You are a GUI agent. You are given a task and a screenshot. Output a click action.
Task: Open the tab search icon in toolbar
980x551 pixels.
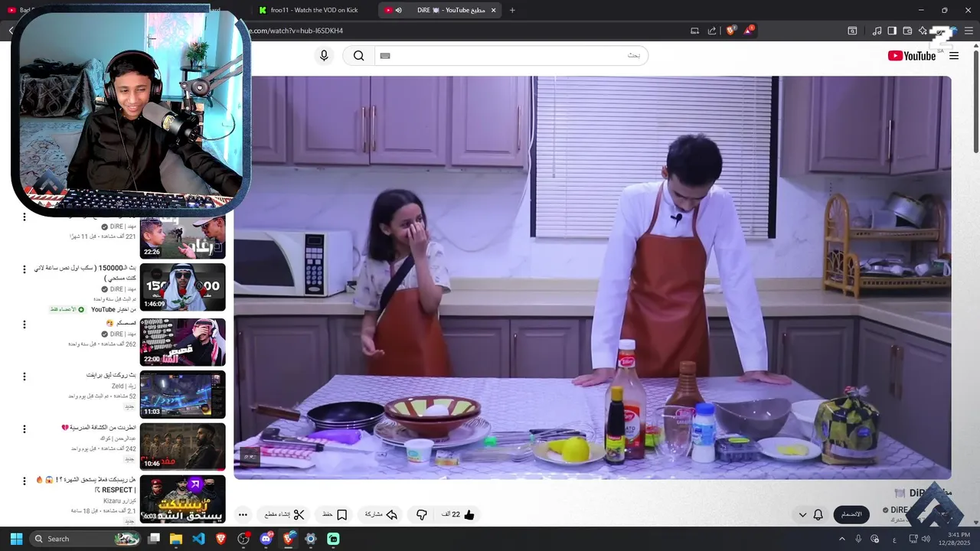852,31
